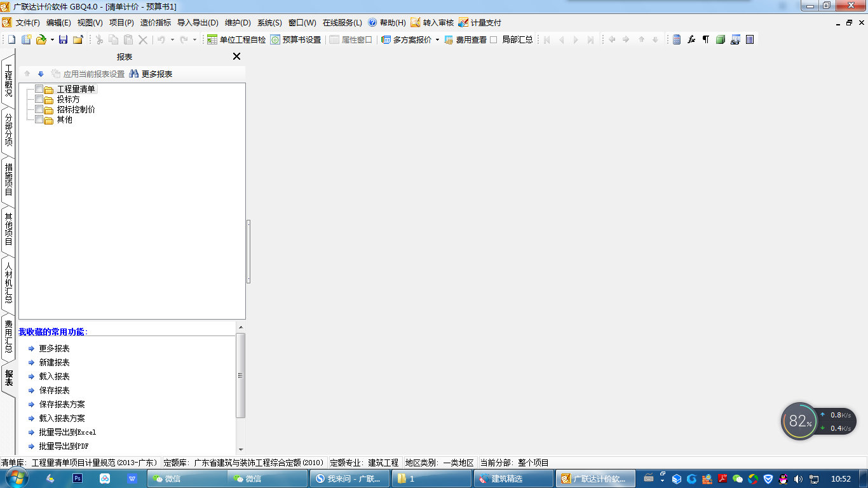Open the dropdown arrow beside Open folder icon
The image size is (868, 488).
(x=52, y=39)
